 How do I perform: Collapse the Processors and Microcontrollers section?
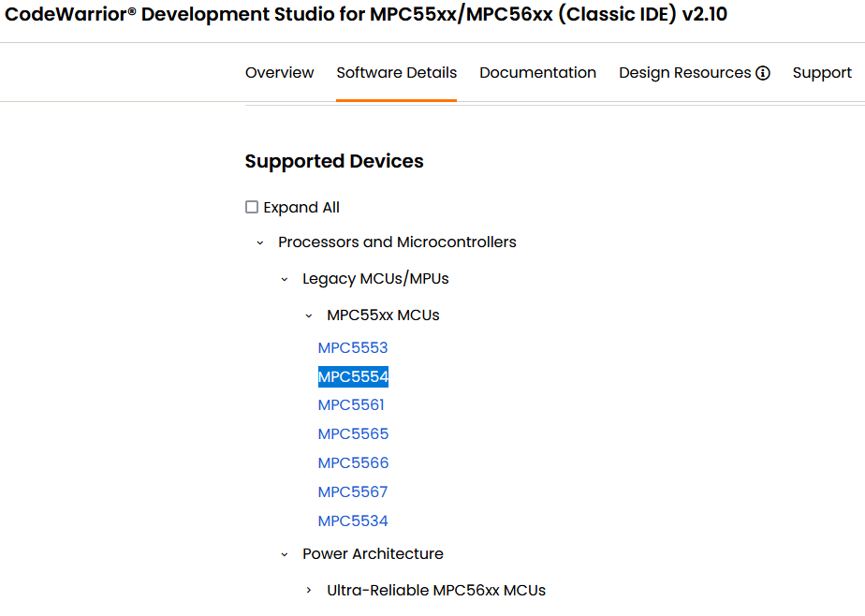pyautogui.click(x=260, y=242)
